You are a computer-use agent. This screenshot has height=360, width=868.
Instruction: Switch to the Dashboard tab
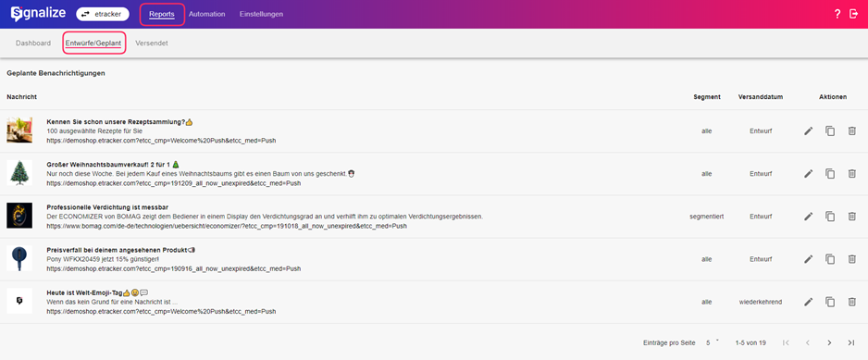tap(33, 43)
